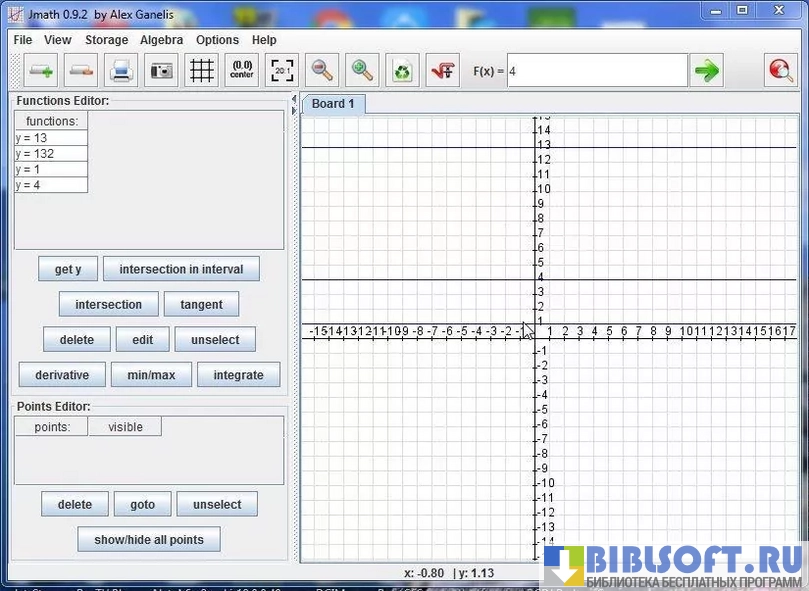The width and height of the screenshot is (809, 591).
Task: Click the printer icon in toolbar
Action: point(121,71)
